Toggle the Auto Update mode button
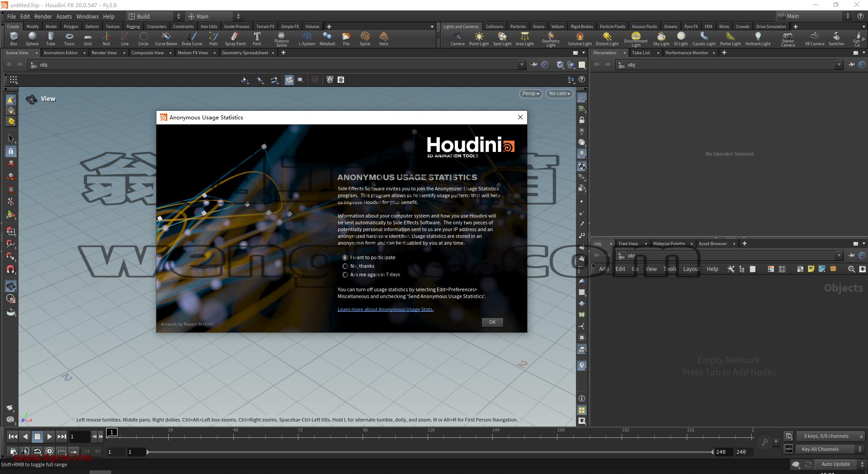Screen dimensions: 868x474 tap(835, 464)
